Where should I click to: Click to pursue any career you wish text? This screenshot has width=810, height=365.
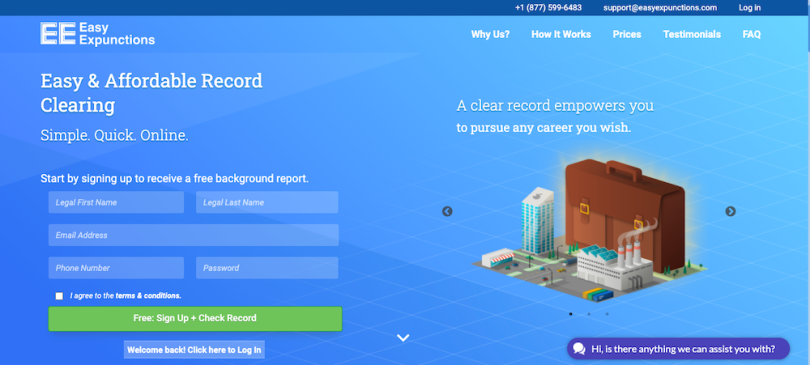[x=543, y=127]
